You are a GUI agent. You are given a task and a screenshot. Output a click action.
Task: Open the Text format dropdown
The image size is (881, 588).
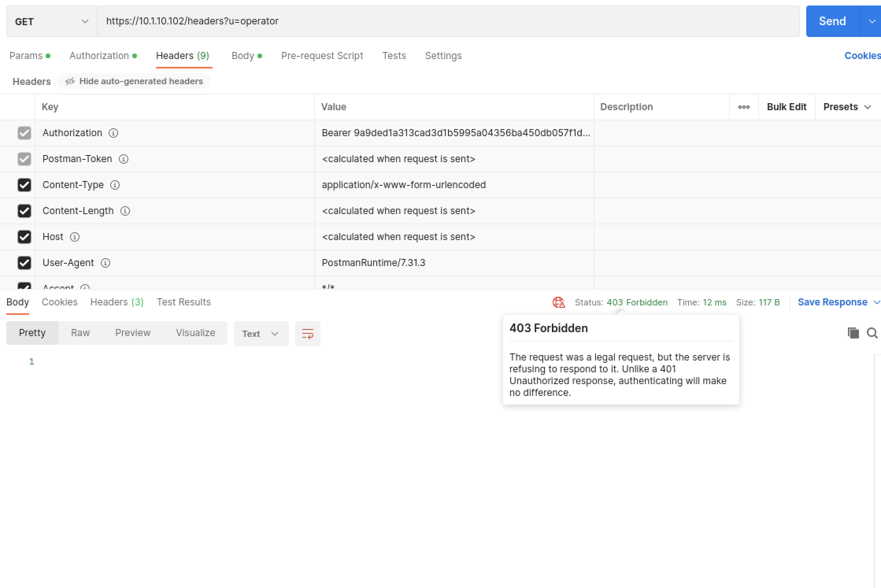261,334
